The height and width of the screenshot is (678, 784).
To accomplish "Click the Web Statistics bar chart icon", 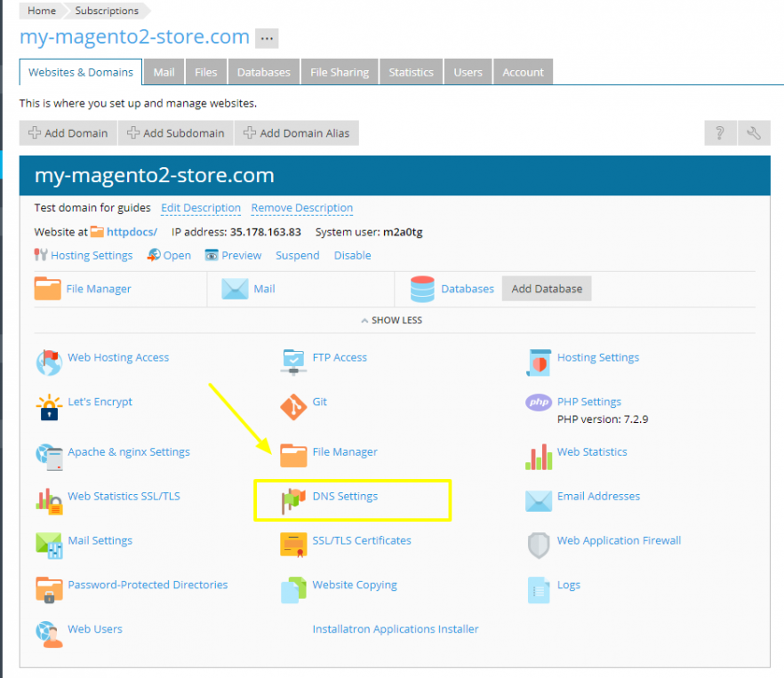I will (x=539, y=457).
